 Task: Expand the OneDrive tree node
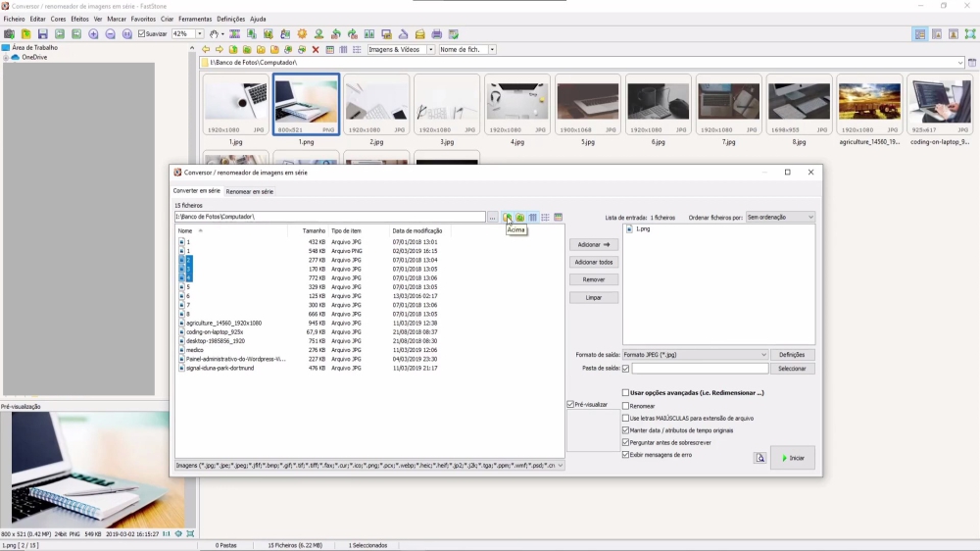point(6,57)
